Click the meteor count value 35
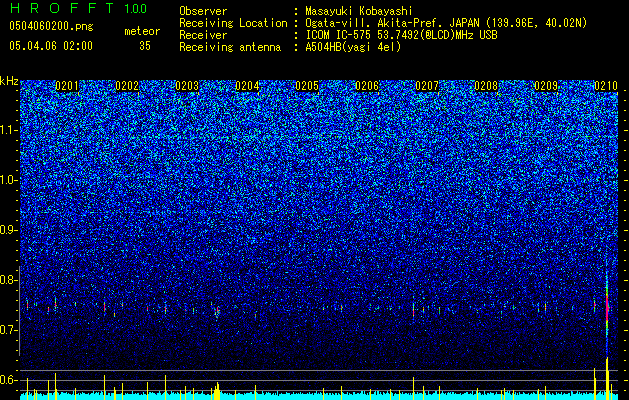Viewport: 629px width, 400px height. point(145,46)
